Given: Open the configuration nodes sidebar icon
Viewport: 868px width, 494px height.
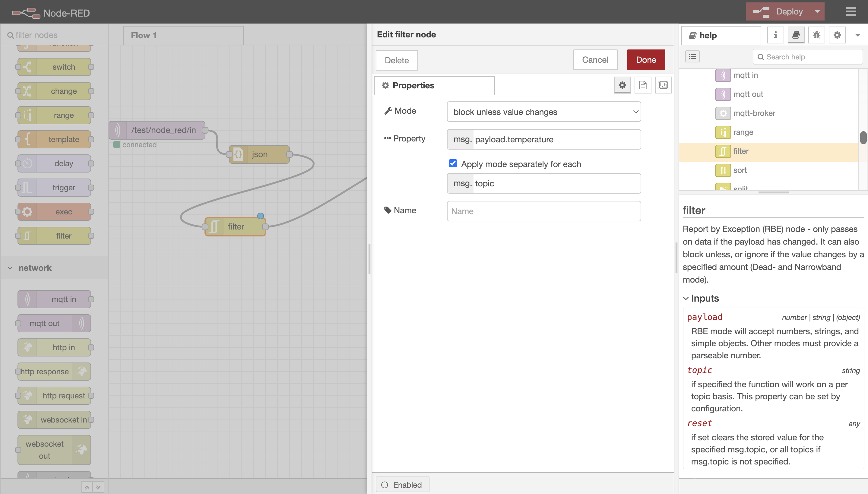Looking at the screenshot, I should click(x=837, y=35).
